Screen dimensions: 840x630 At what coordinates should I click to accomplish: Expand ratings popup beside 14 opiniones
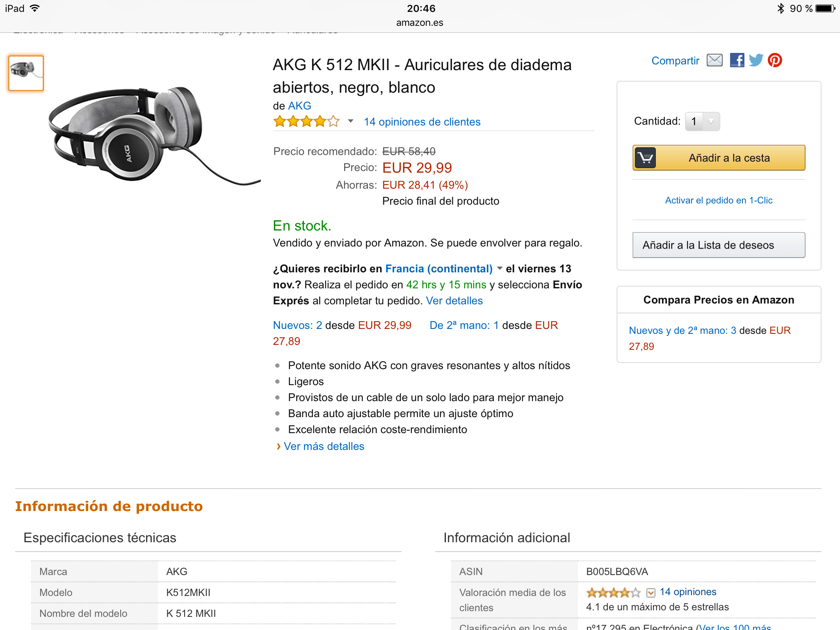(x=651, y=593)
